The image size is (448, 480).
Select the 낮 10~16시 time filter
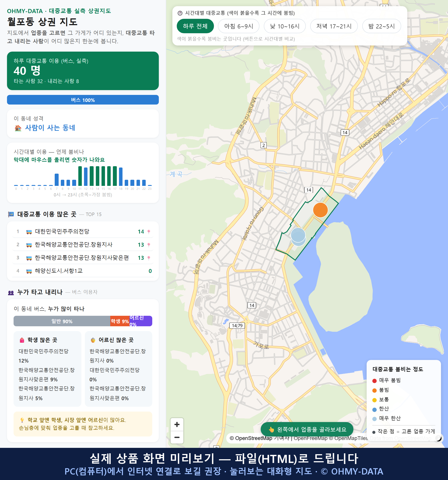(285, 26)
